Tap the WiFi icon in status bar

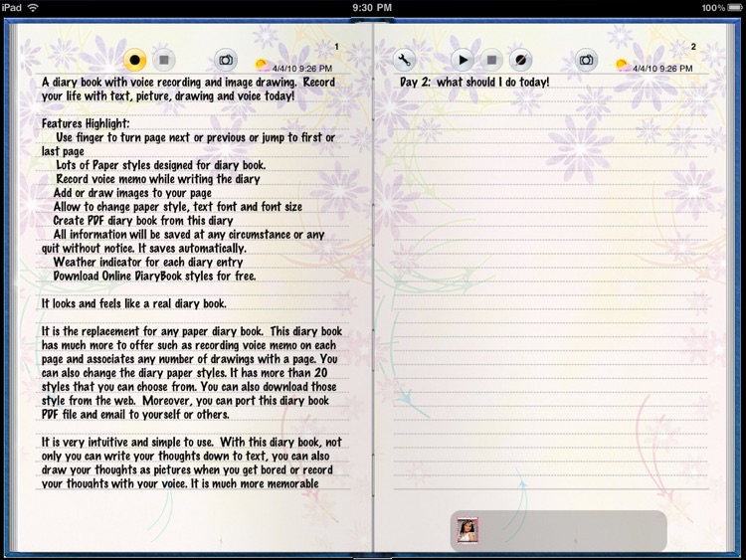tap(33, 8)
